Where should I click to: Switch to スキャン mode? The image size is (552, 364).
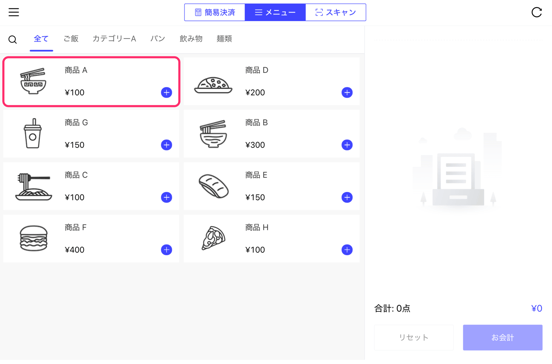pos(335,12)
